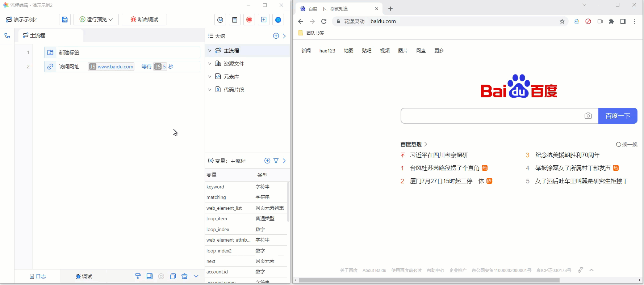Click the 百度一下 search button
644x285 pixels.
pyautogui.click(x=618, y=116)
